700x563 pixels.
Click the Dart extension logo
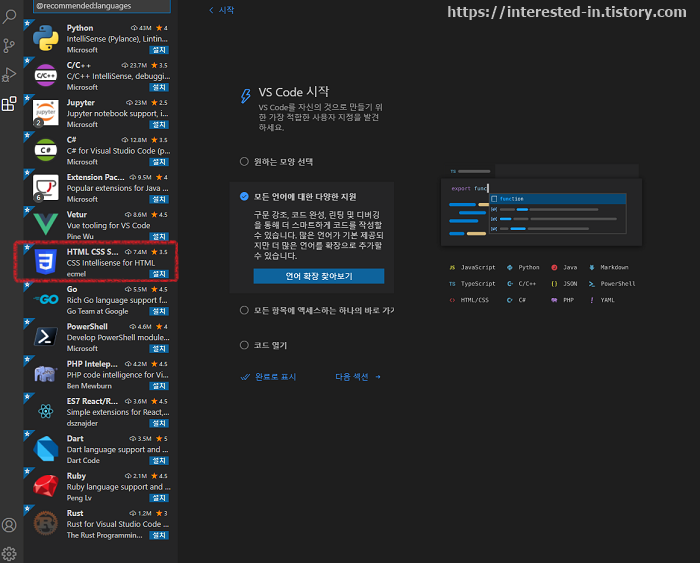[x=46, y=449]
